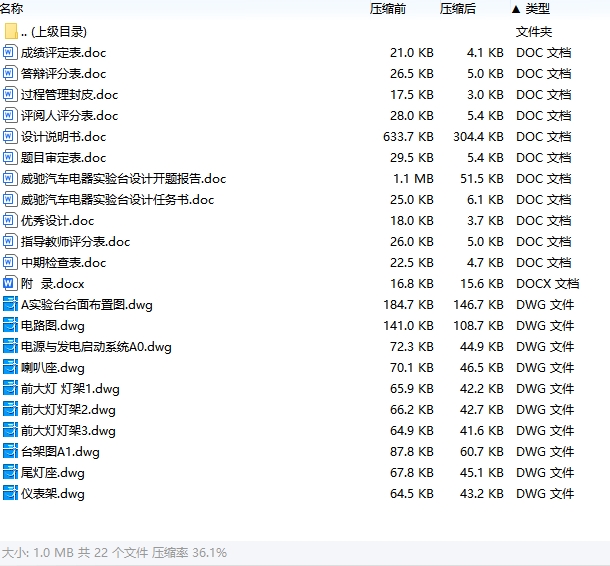Click the DWG icon of 前大灯灯架3.dwg
The height and width of the screenshot is (566, 610).
pos(10,431)
